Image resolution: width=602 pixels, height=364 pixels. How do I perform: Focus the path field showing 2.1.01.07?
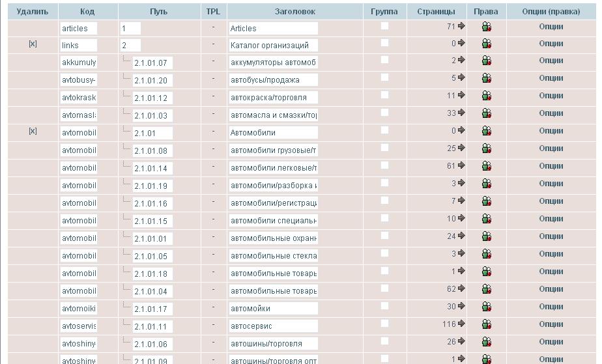152,63
